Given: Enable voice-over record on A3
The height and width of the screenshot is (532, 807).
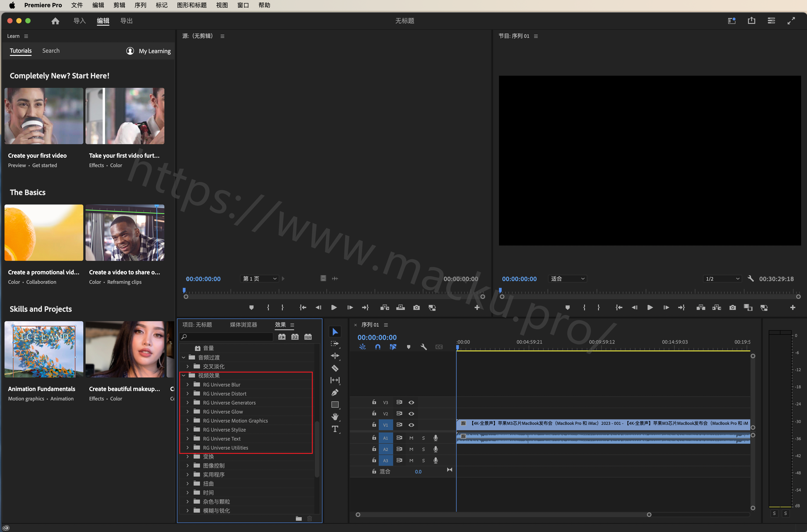Looking at the screenshot, I should click(x=435, y=460).
